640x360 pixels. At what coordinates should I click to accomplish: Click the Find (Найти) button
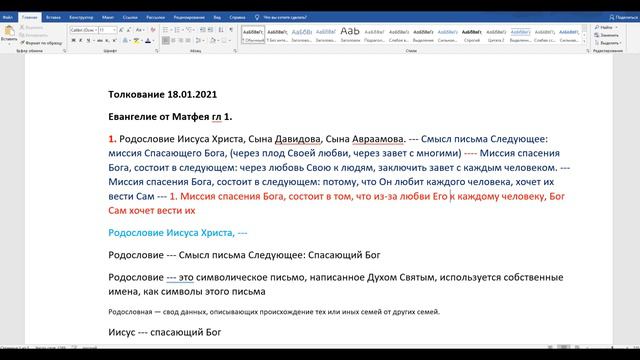tap(606, 27)
